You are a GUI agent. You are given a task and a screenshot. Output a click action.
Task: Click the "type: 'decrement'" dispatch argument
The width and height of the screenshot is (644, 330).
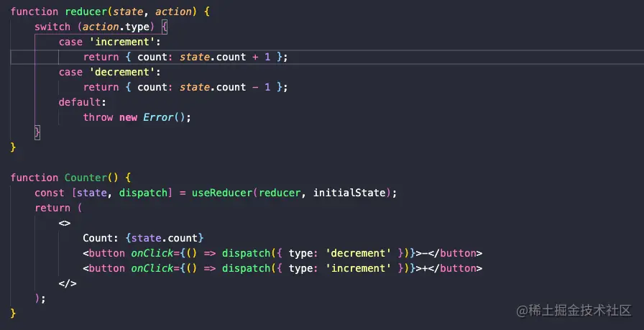coord(340,253)
